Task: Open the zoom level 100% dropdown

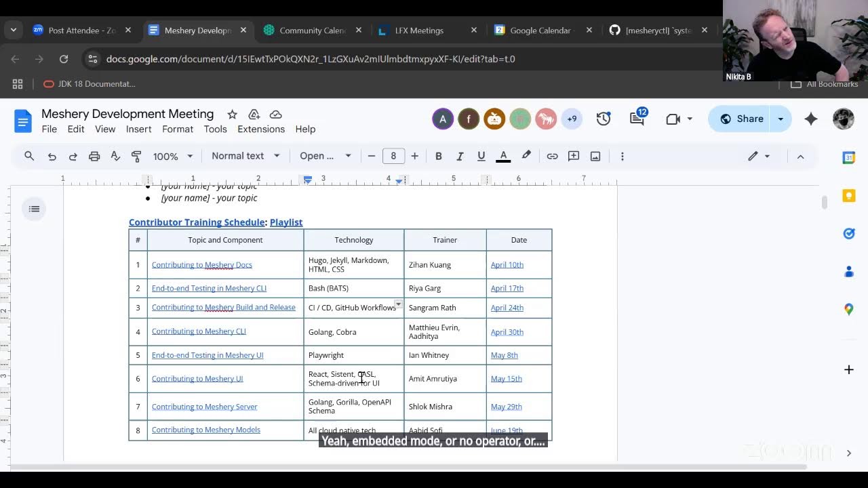Action: pyautogui.click(x=172, y=156)
